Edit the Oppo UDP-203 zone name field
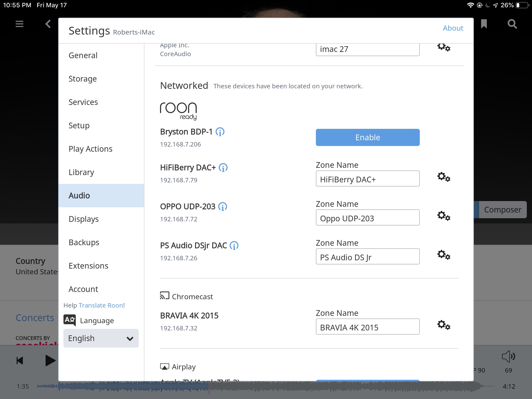 [368, 217]
